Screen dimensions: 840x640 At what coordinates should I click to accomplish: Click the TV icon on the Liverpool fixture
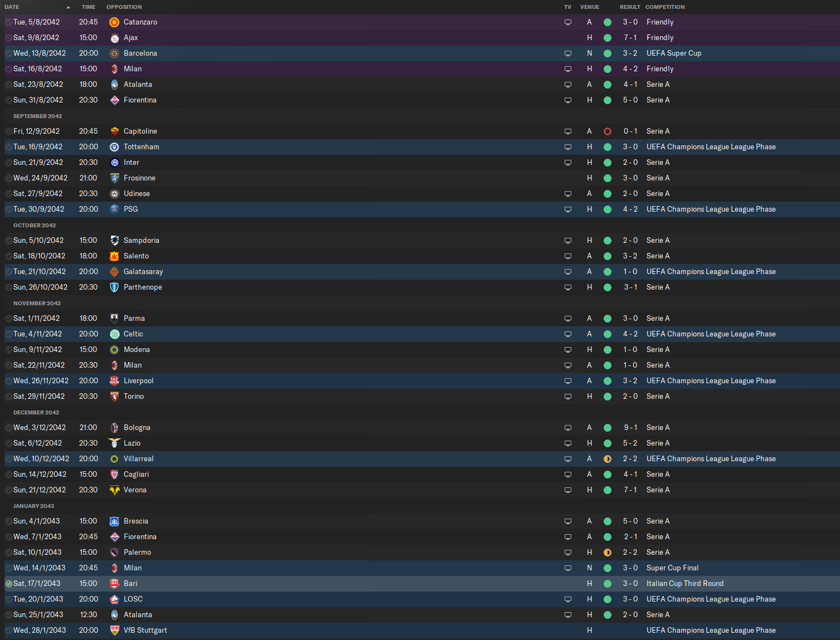click(x=568, y=381)
